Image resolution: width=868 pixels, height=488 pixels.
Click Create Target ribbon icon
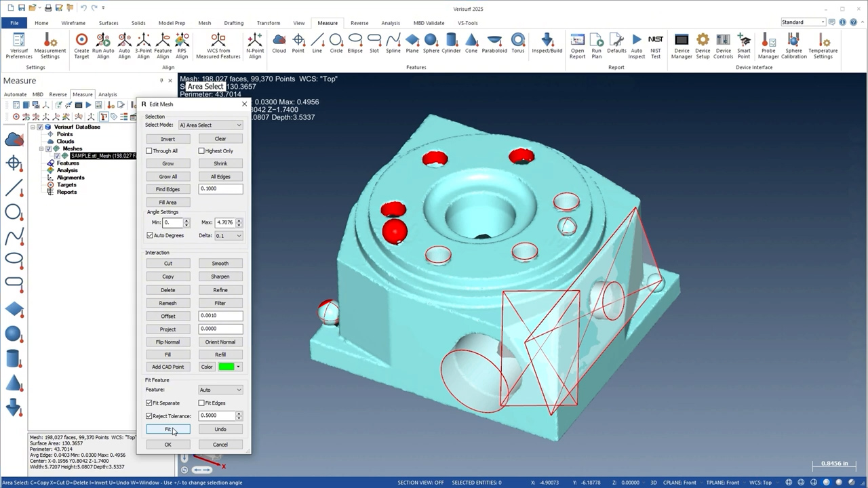[x=81, y=46]
